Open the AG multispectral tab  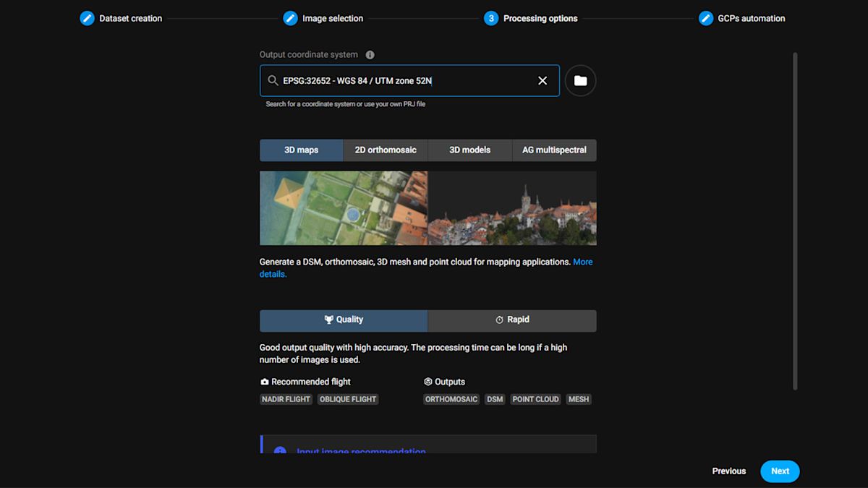point(554,150)
